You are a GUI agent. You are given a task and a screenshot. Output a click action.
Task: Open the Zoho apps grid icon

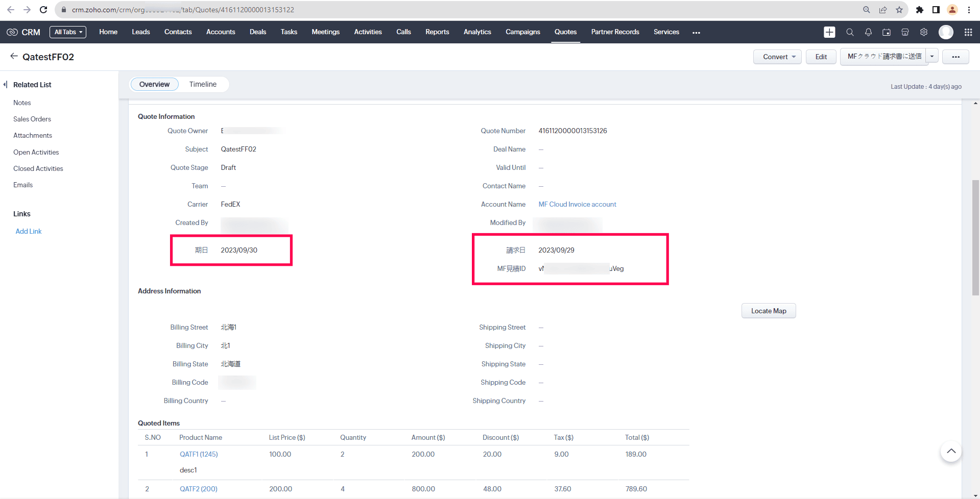(x=968, y=32)
